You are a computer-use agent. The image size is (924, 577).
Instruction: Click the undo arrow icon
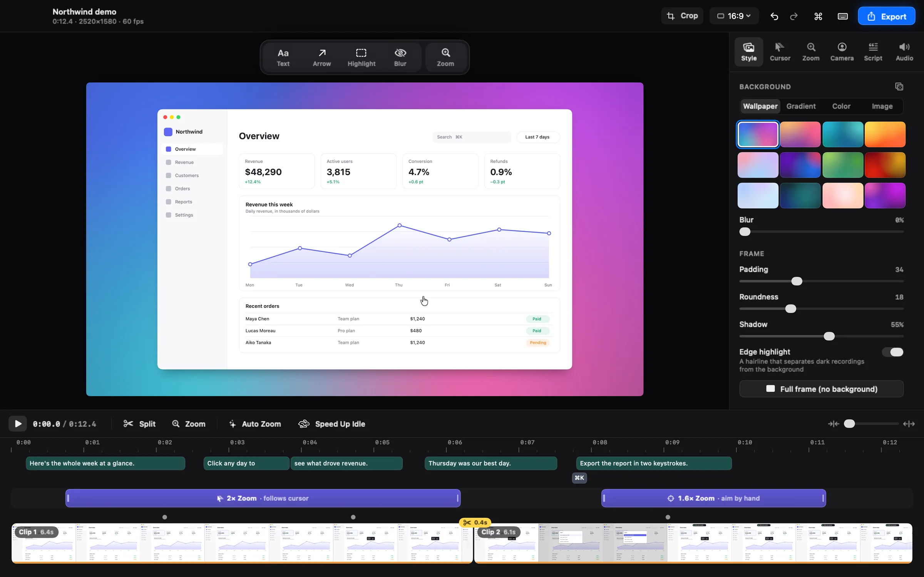point(774,16)
